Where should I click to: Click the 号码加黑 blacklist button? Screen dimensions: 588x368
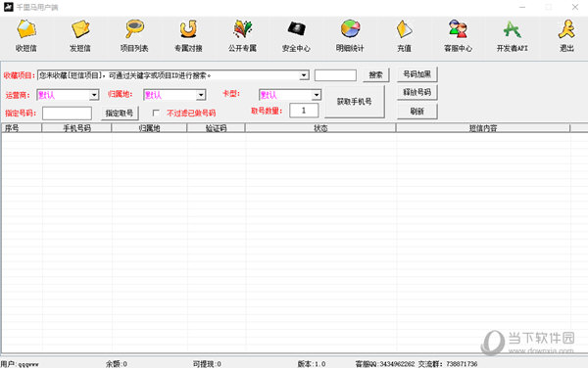pos(417,74)
